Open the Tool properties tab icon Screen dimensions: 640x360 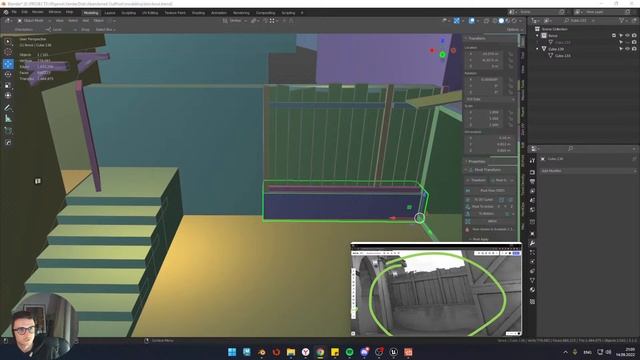pyautogui.click(x=532, y=160)
